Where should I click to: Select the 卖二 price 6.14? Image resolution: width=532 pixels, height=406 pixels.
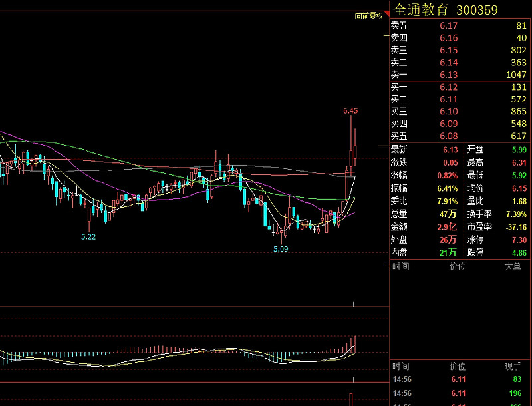click(x=448, y=63)
